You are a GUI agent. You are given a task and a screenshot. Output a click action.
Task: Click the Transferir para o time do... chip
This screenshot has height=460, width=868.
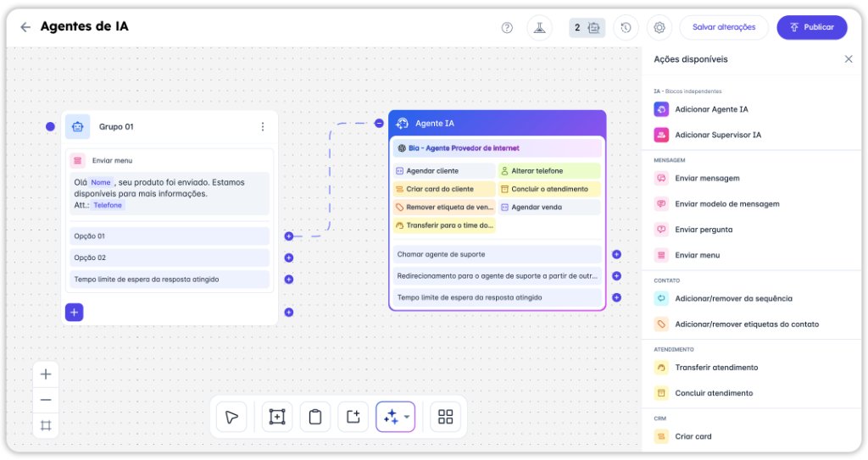(x=444, y=225)
